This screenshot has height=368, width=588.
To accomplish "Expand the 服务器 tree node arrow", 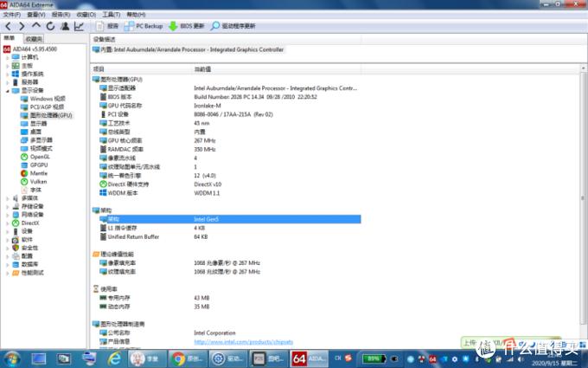I will coord(7,82).
